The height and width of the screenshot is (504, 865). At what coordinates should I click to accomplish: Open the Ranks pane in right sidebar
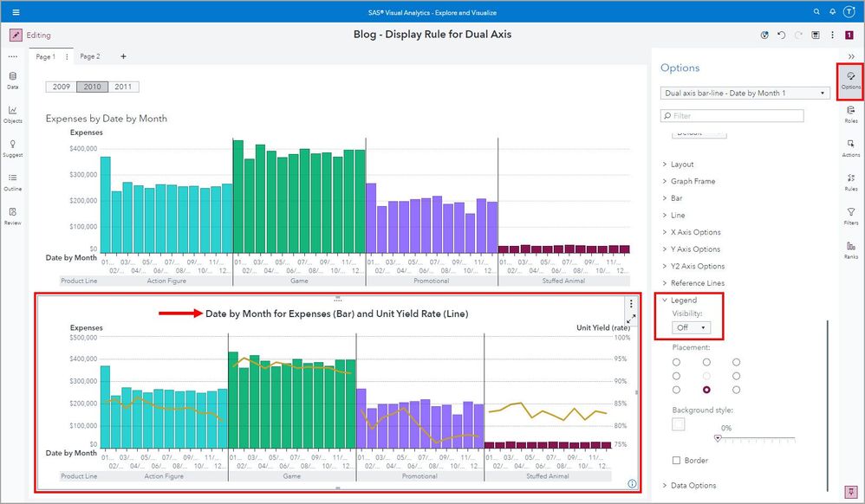pyautogui.click(x=850, y=249)
